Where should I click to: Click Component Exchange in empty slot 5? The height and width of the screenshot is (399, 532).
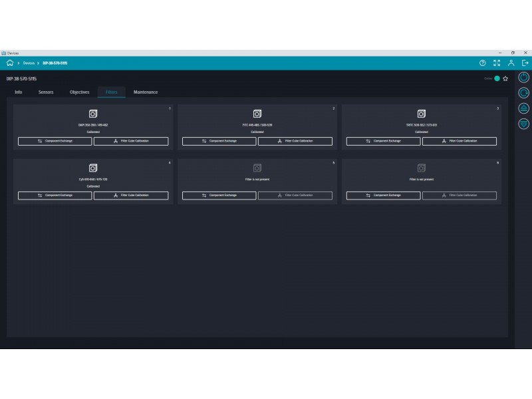click(x=219, y=196)
